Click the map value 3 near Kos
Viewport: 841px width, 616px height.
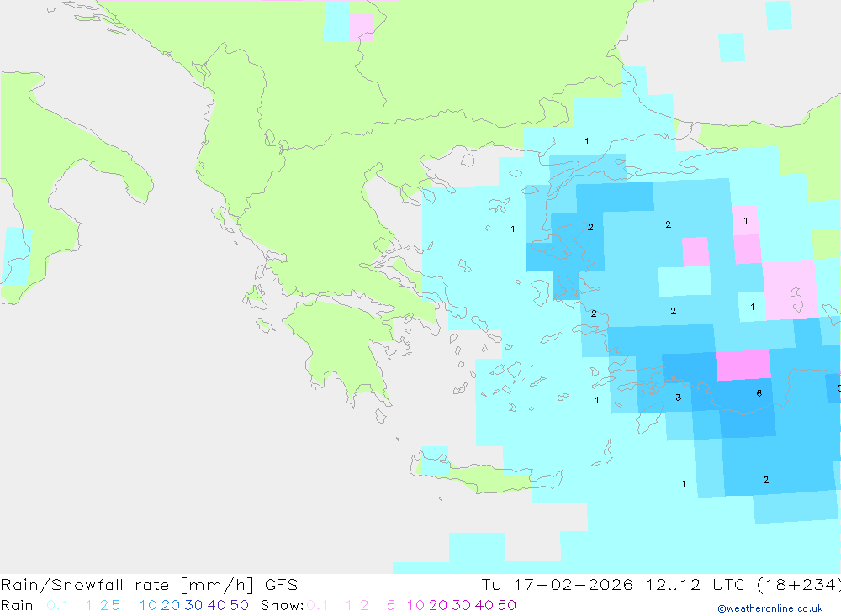click(x=679, y=398)
